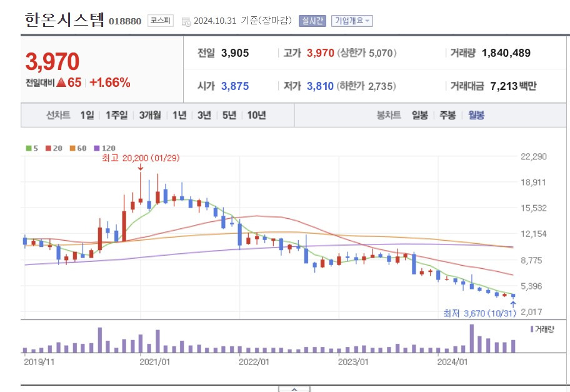570x392 pixels.
Task: Click the purple 120 moving average swatch
Action: coord(97,148)
